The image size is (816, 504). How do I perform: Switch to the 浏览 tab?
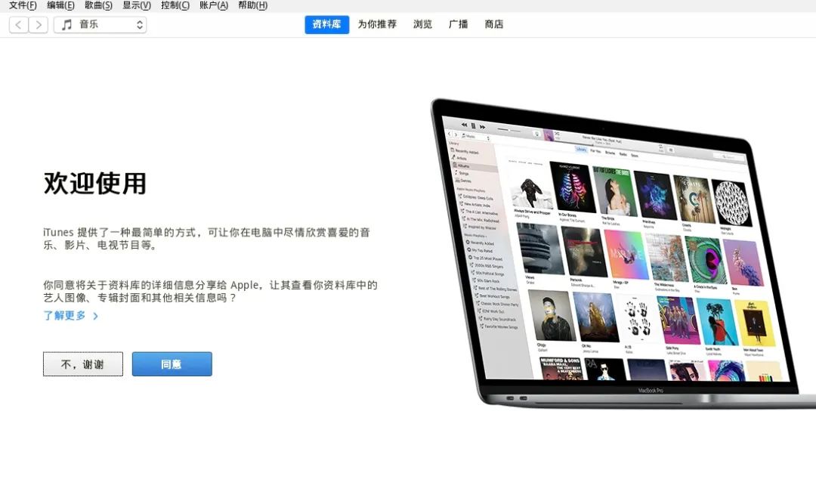tap(422, 24)
